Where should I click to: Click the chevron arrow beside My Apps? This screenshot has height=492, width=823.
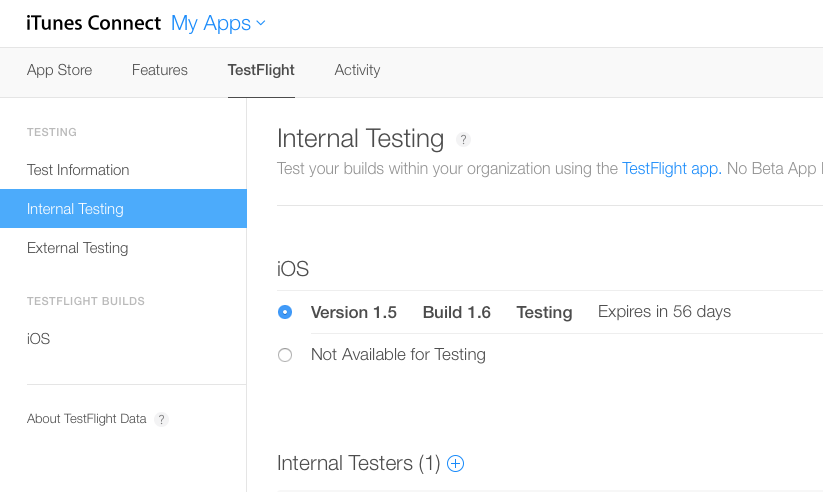coord(261,23)
